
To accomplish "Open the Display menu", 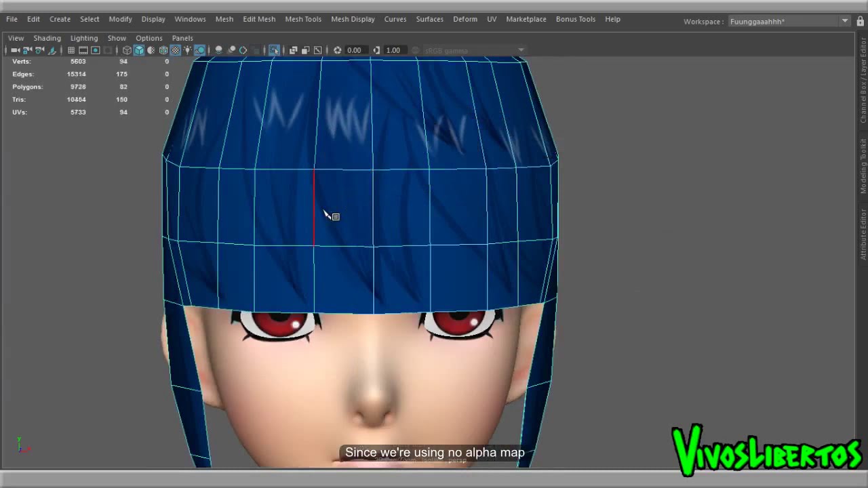I will pos(153,19).
